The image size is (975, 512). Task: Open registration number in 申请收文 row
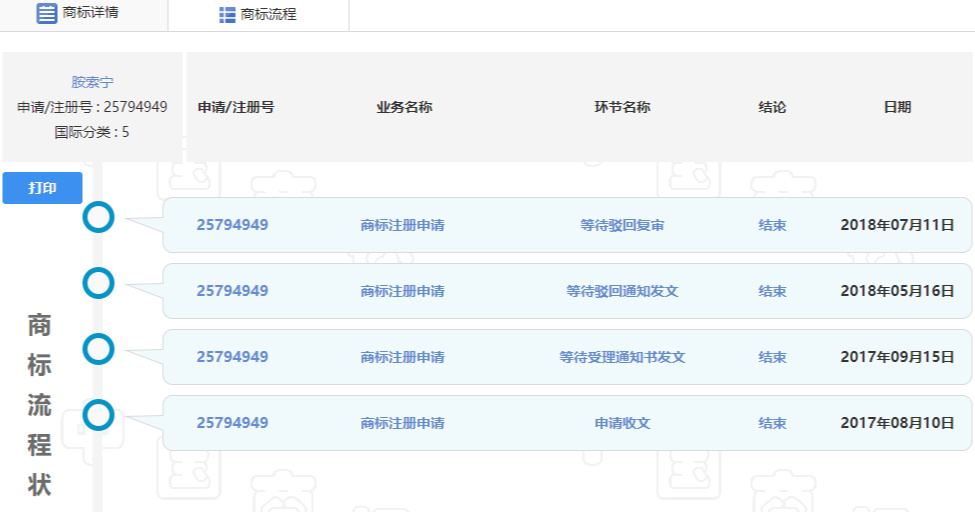coord(232,423)
